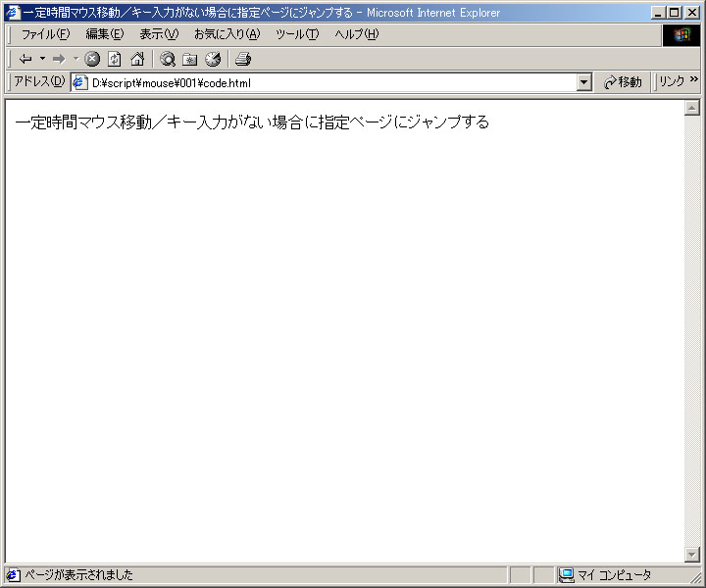This screenshot has width=706, height=588.
Task: Expand the address bar dropdown arrow
Action: point(584,82)
